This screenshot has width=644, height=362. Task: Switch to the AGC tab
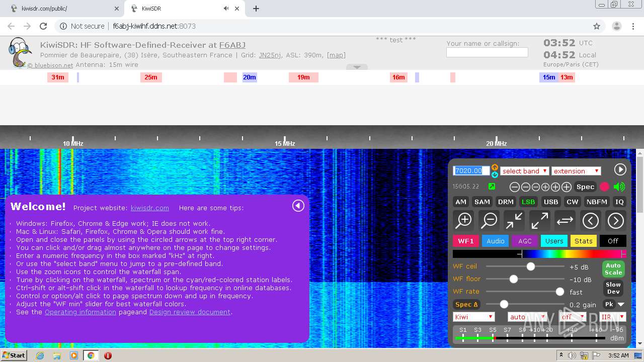click(525, 241)
